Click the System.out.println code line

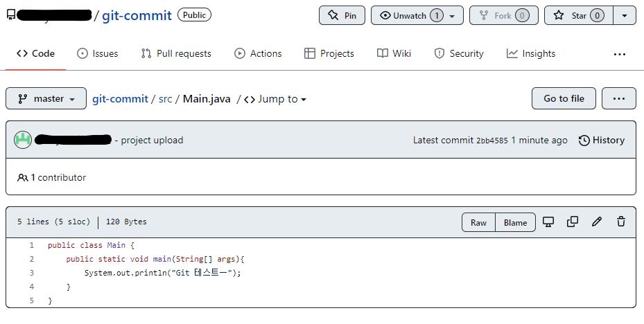pos(162,273)
